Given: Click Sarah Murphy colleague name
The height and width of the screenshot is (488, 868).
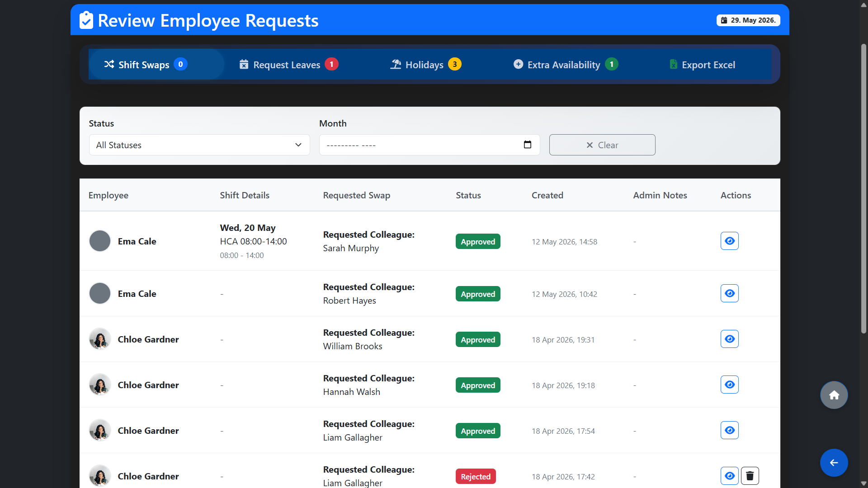Looking at the screenshot, I should click(x=351, y=248).
